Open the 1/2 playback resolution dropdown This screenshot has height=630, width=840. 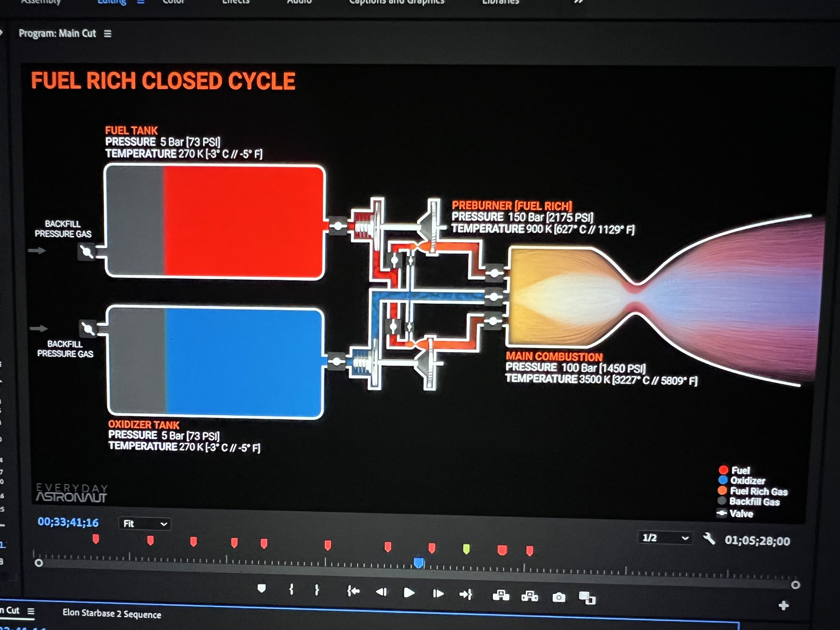[664, 538]
